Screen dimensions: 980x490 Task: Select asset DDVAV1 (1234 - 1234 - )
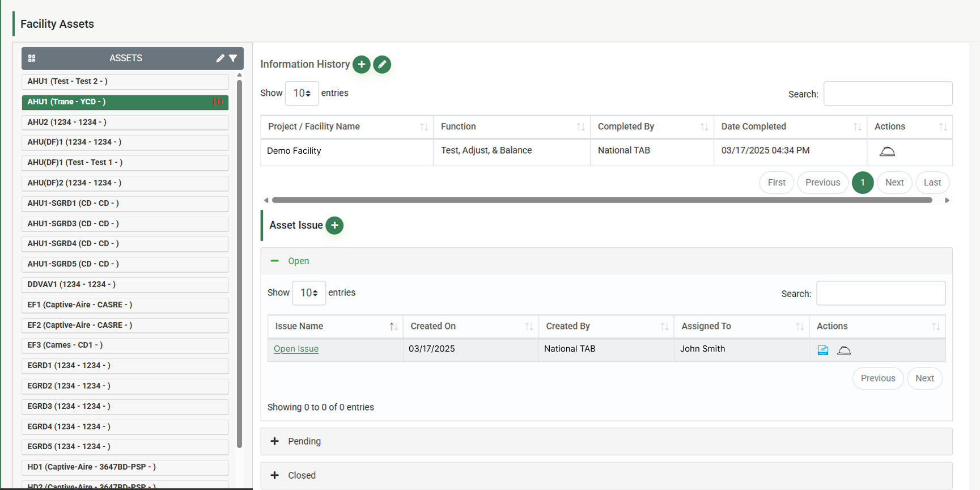click(x=125, y=285)
